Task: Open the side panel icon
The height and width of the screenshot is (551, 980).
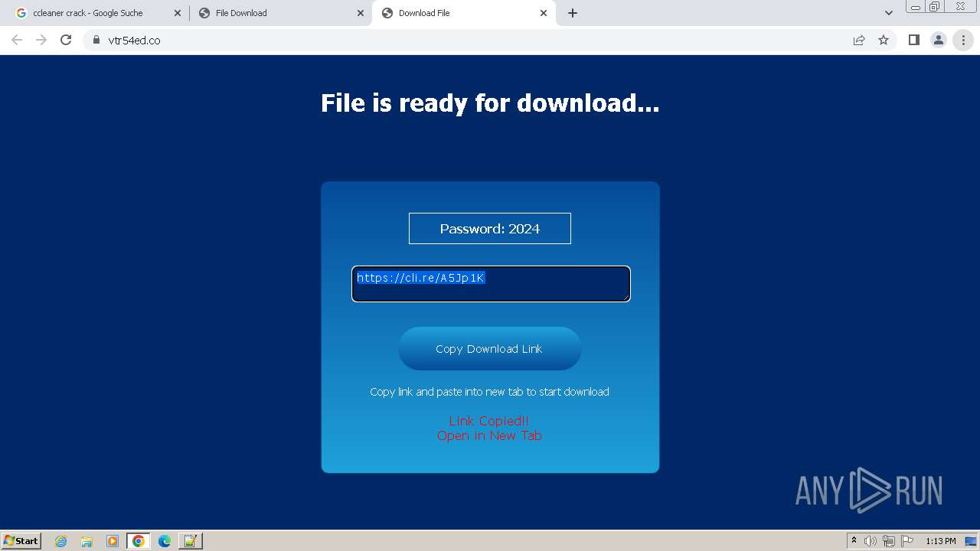Action: pyautogui.click(x=913, y=40)
